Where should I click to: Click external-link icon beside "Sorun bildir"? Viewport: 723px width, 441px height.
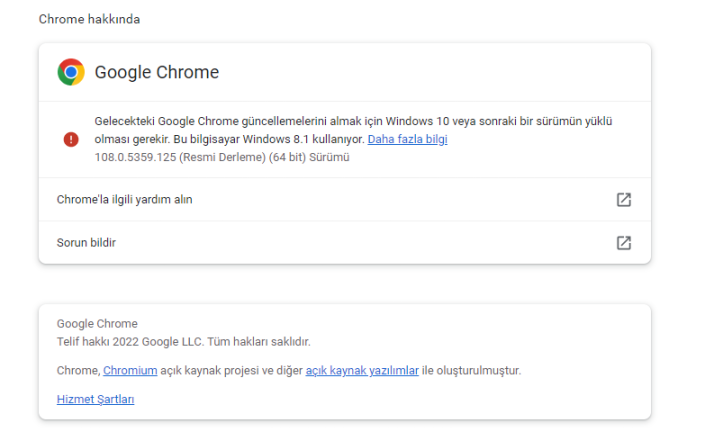click(623, 243)
